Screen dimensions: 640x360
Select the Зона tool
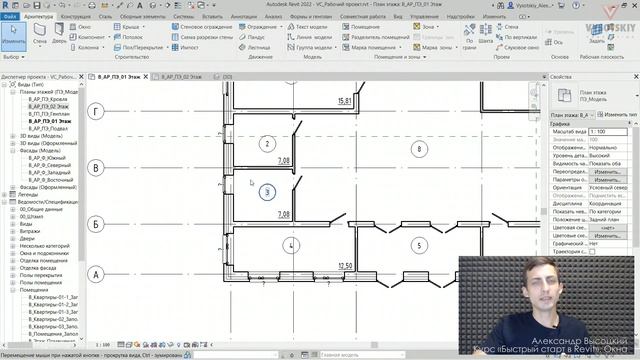pyautogui.click(x=424, y=27)
